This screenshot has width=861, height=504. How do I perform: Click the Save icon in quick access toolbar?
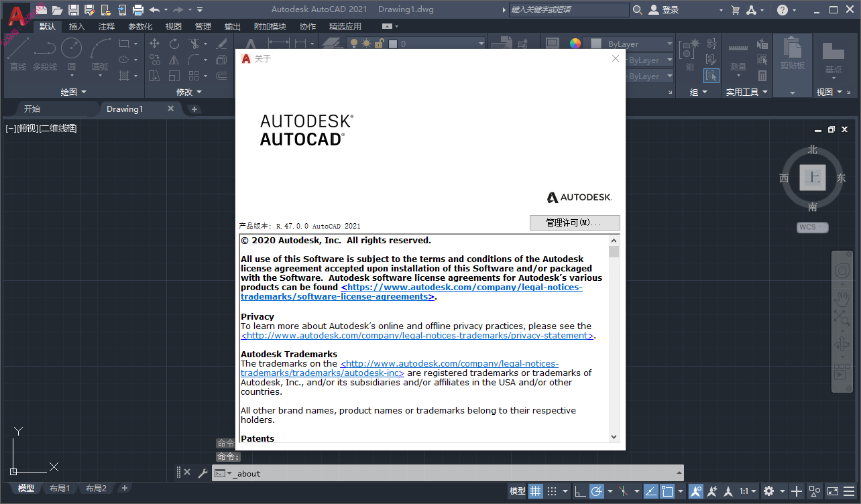click(74, 9)
